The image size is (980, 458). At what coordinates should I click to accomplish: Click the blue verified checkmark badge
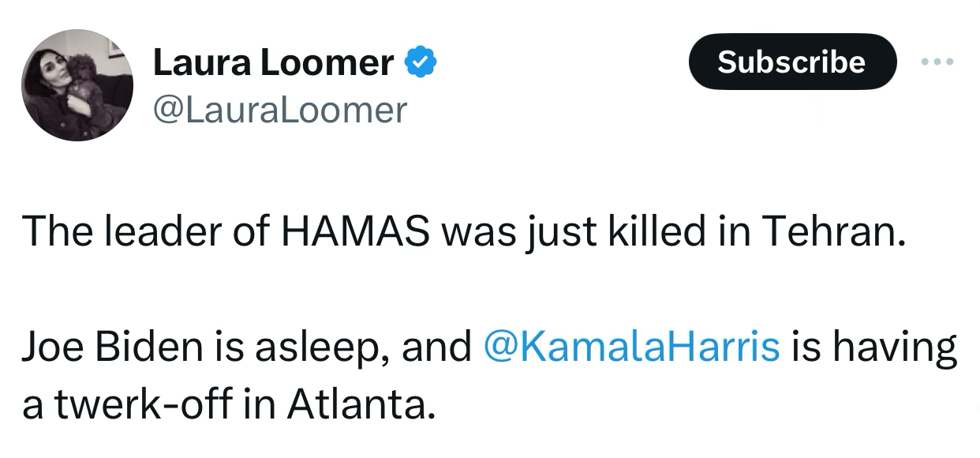421,62
